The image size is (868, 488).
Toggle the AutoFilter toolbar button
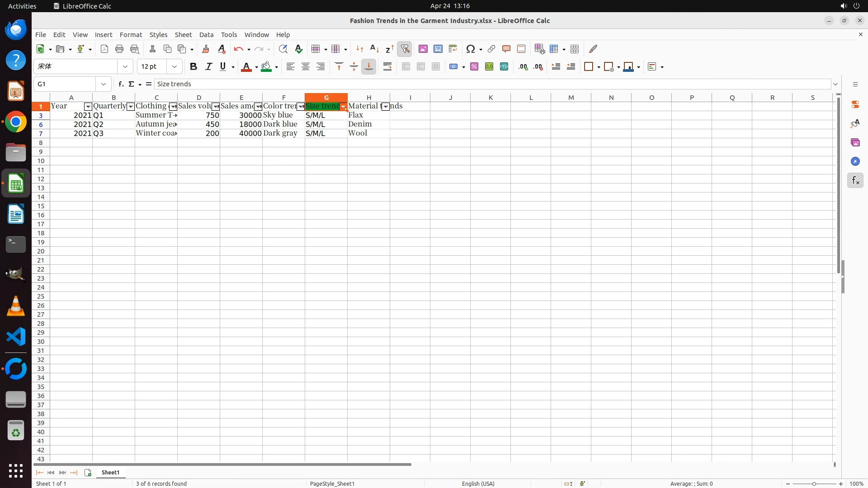pyautogui.click(x=405, y=49)
